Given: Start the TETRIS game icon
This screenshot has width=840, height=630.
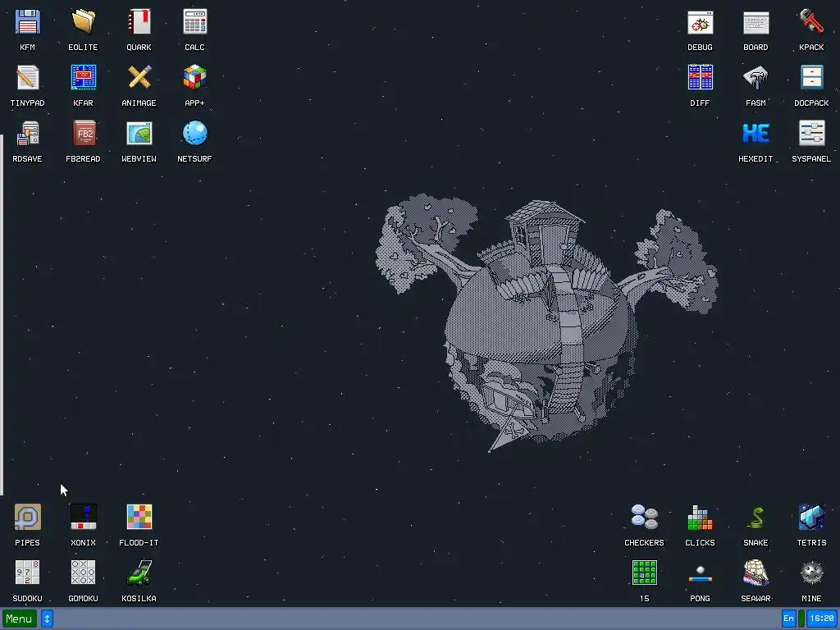Looking at the screenshot, I should (x=811, y=518).
